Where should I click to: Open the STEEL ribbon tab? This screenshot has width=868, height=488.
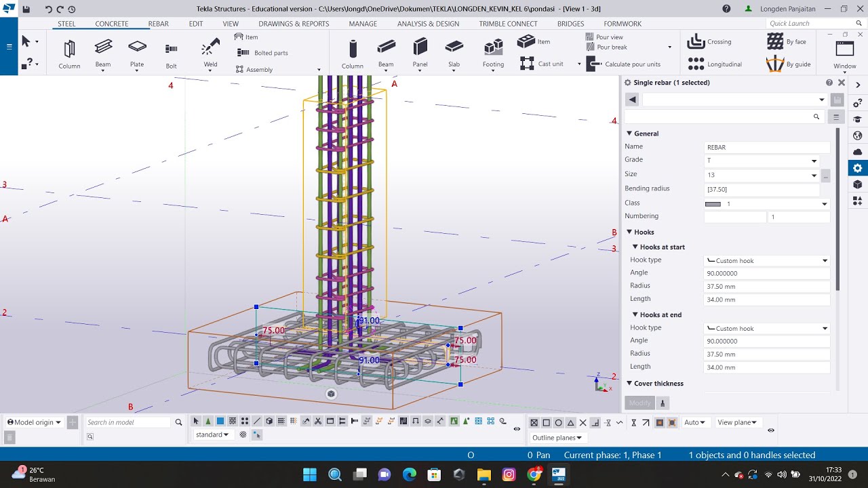tap(66, 24)
